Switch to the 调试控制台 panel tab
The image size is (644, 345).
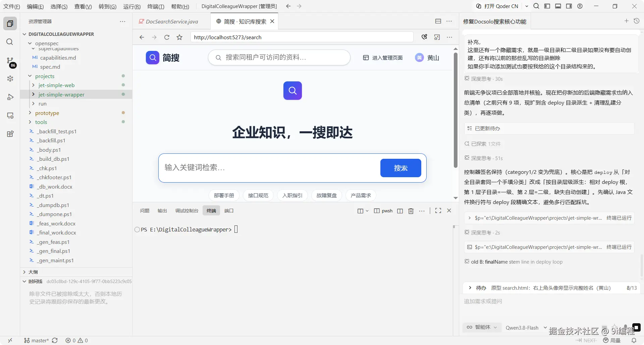coord(187,211)
